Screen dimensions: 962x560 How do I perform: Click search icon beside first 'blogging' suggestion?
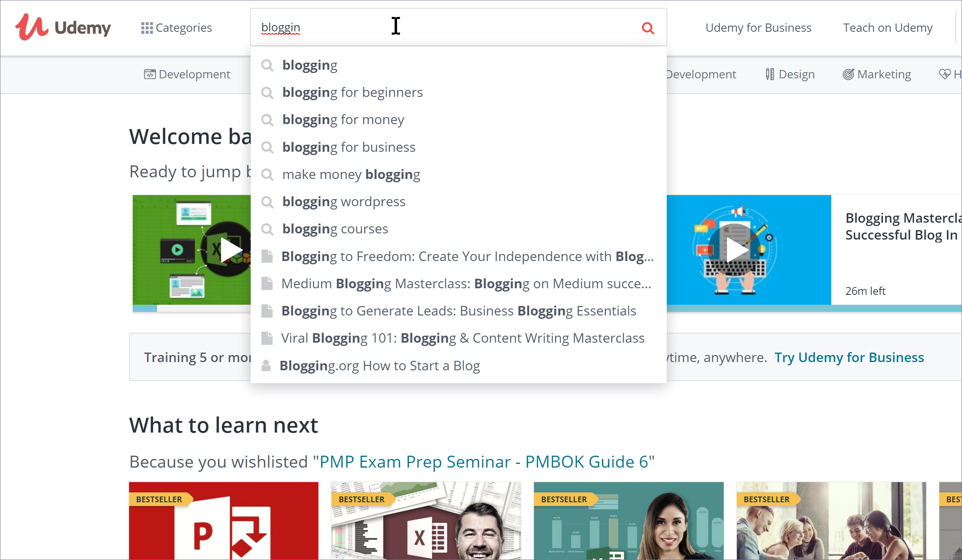point(267,65)
